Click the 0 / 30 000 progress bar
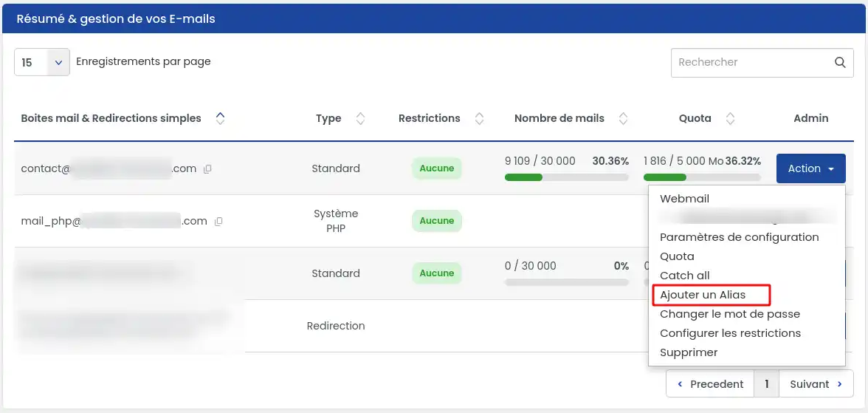Screen dimensions: 868x413 567,282
